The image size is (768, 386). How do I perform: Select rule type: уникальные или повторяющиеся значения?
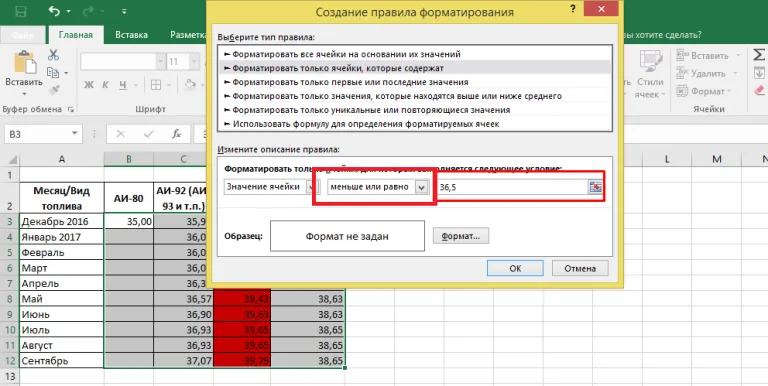coord(415,110)
